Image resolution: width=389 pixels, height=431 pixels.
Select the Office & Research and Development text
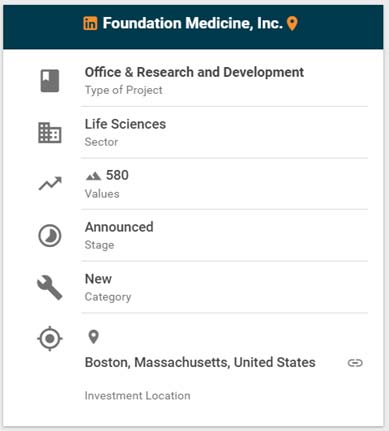[194, 72]
